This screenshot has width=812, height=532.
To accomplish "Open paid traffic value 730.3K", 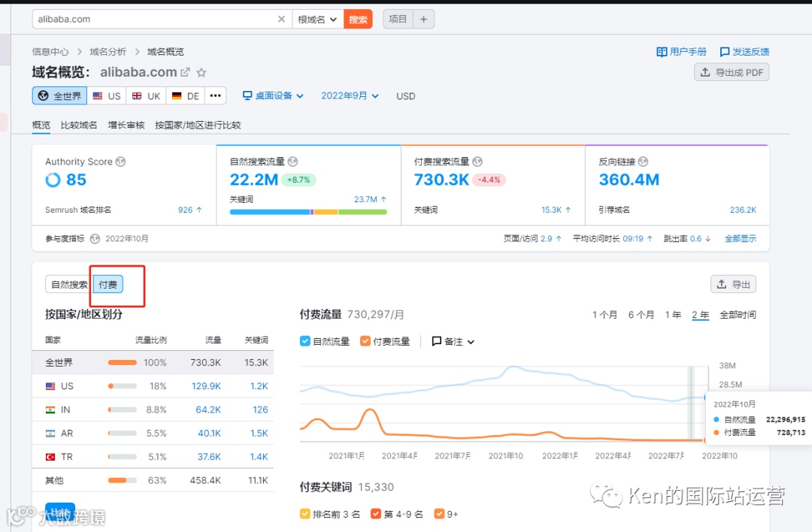I will tap(441, 180).
